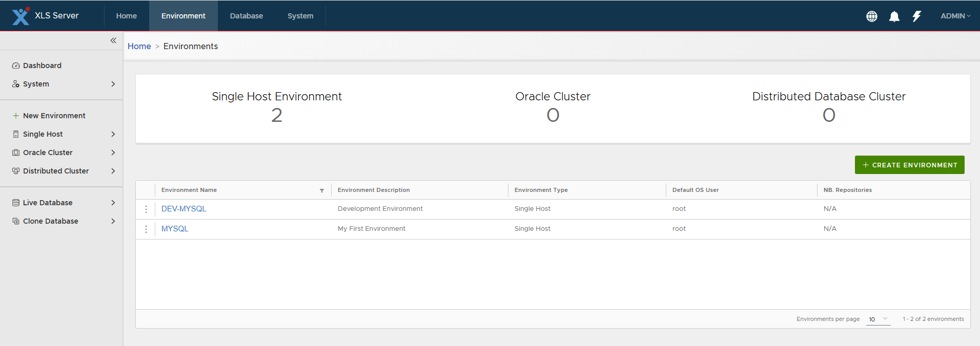Click root user in MYSQL row
The height and width of the screenshot is (346, 980).
point(679,229)
